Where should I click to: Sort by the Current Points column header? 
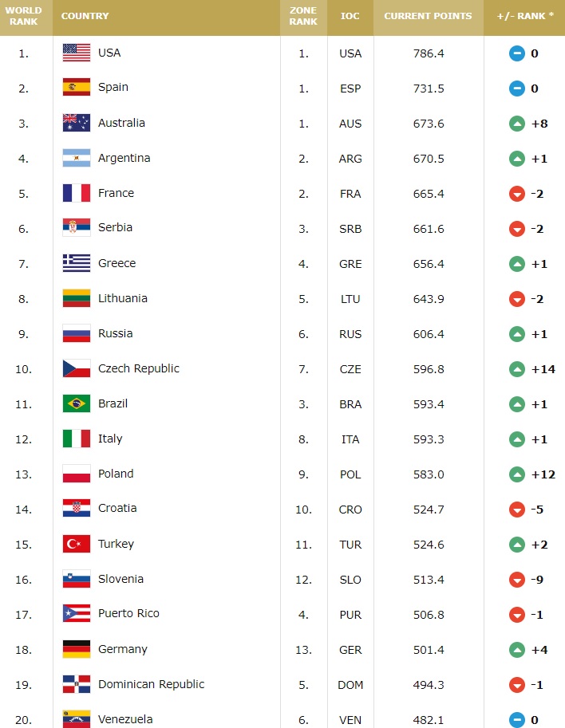click(428, 16)
